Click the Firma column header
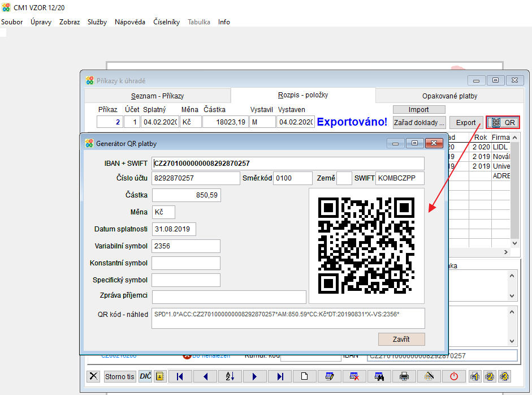The width and height of the screenshot is (532, 395). (x=501, y=138)
